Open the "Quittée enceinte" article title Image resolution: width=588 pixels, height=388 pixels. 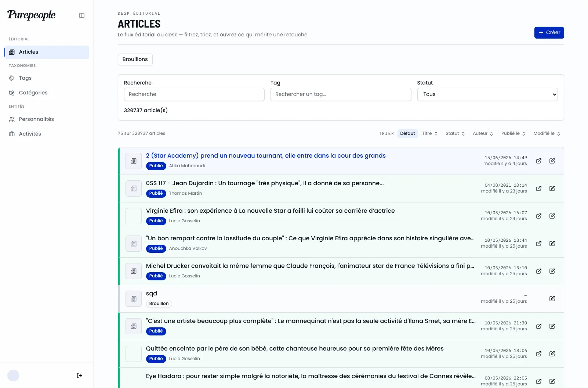click(x=295, y=349)
